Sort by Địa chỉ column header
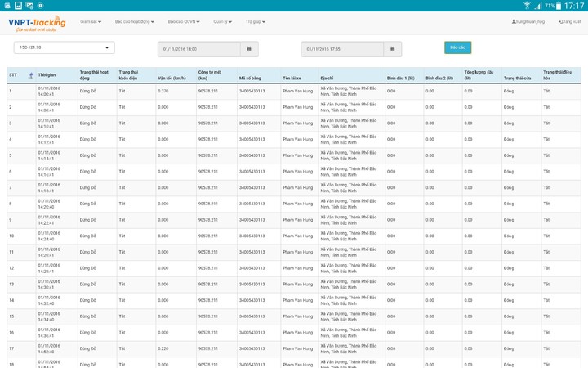Screen dimensions: 588x368 [351, 75]
